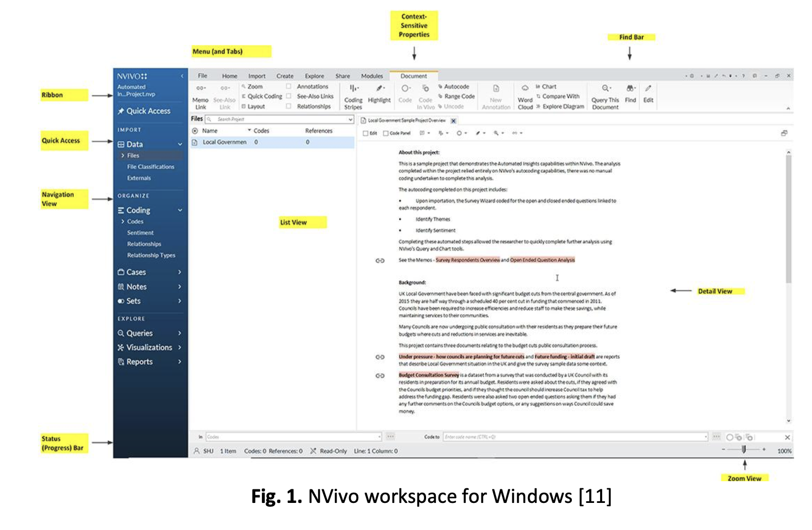The height and width of the screenshot is (530, 812).
Task: Open the Layout ribbon option
Action: (x=253, y=107)
